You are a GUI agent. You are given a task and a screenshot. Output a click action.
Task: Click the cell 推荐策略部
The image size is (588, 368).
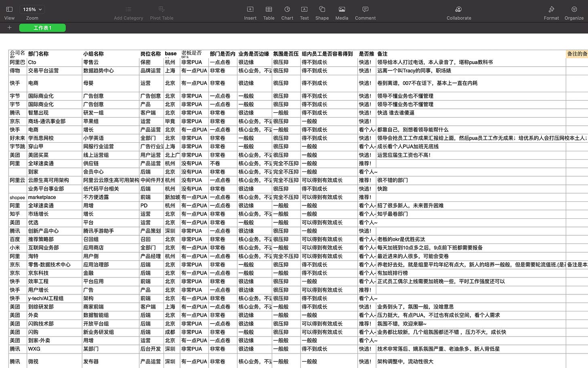click(55, 239)
